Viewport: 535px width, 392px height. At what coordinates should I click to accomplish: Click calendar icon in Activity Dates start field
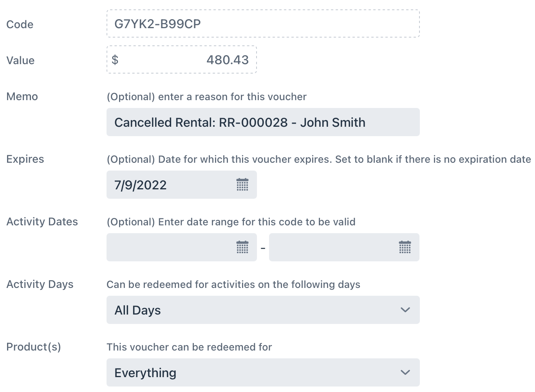(x=242, y=247)
